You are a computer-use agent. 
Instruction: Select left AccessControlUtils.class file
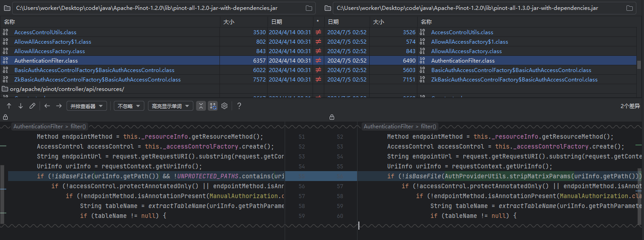(x=45, y=32)
